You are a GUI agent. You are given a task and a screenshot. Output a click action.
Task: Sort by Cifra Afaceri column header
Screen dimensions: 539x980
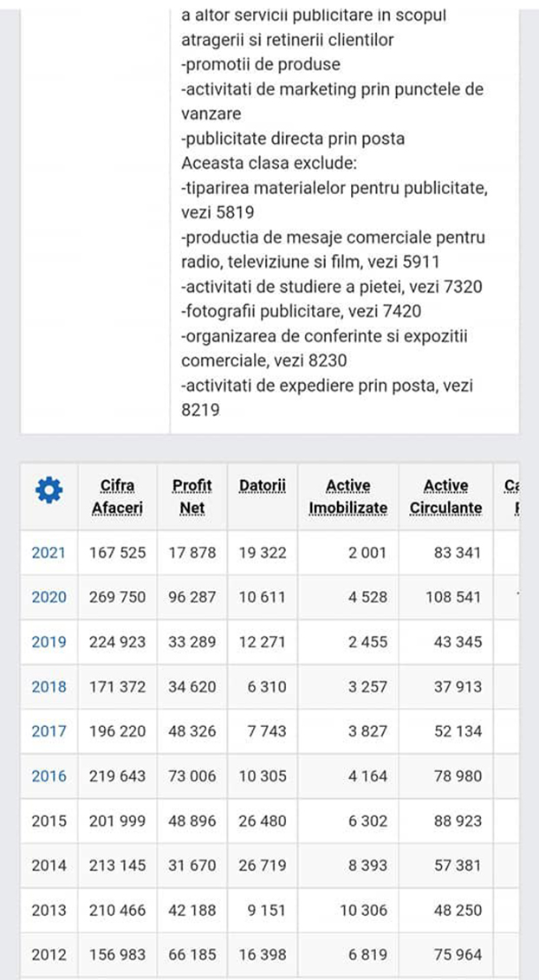(x=118, y=496)
